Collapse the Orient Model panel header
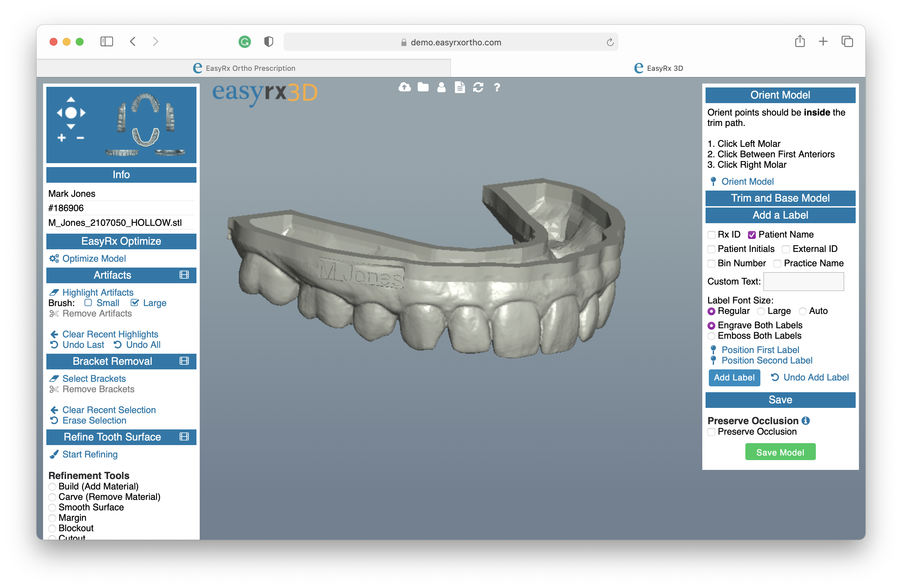 click(x=780, y=95)
